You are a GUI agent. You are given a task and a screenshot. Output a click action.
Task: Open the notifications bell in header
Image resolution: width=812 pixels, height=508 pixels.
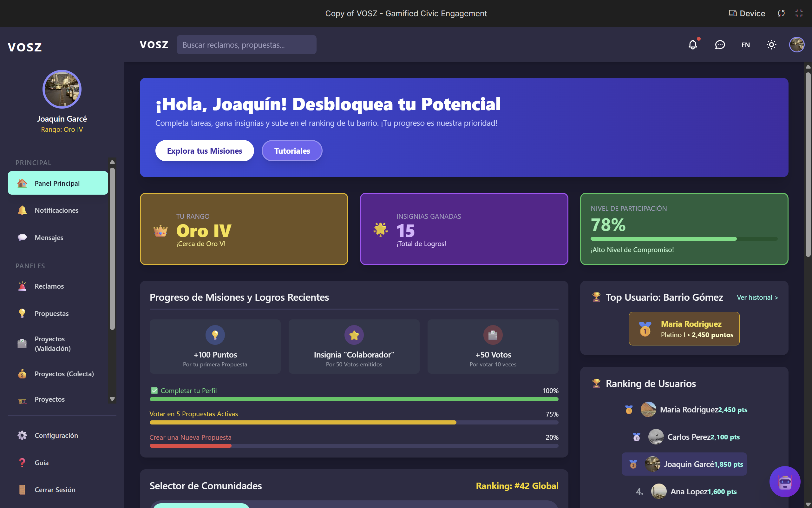pyautogui.click(x=693, y=45)
